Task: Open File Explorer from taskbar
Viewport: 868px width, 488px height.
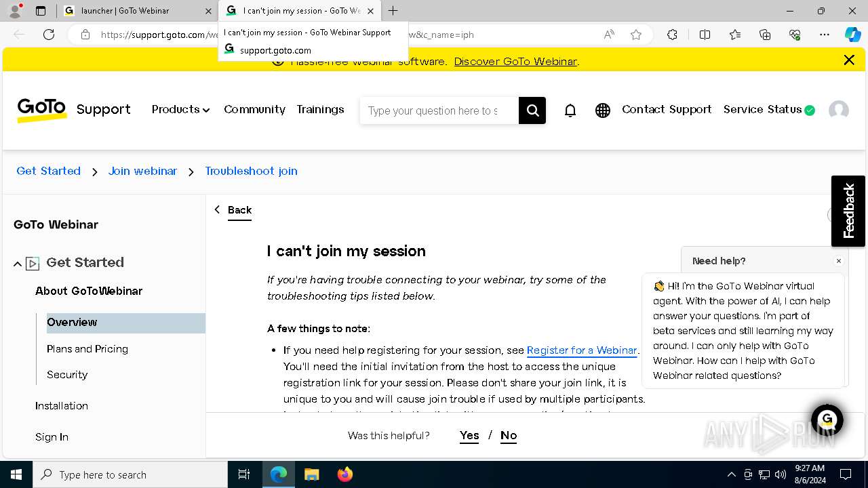Action: tap(311, 474)
